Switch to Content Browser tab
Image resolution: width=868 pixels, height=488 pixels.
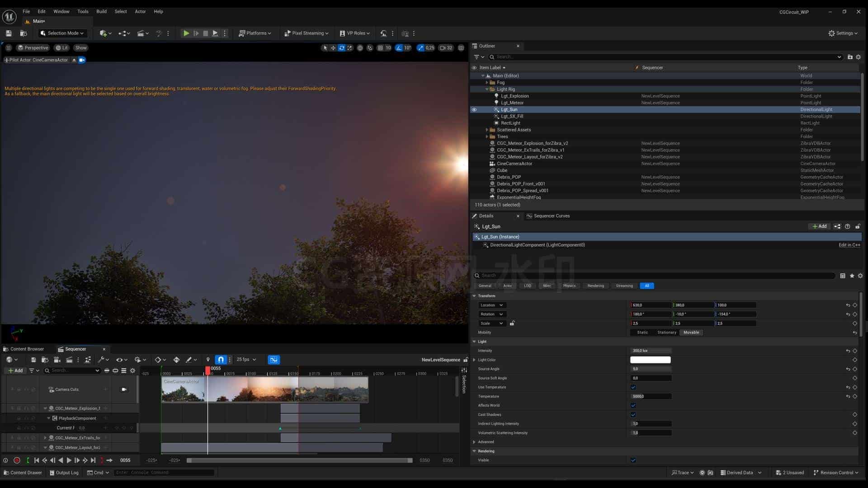[x=24, y=349]
